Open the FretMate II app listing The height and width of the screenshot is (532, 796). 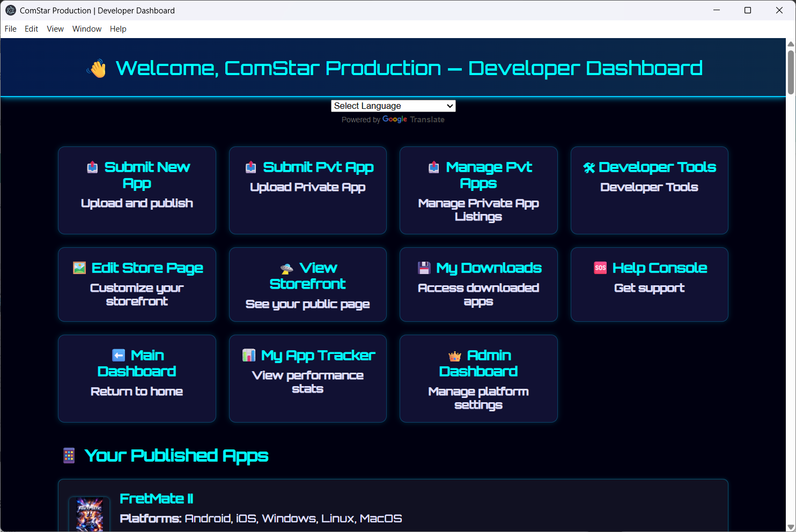coord(156,498)
